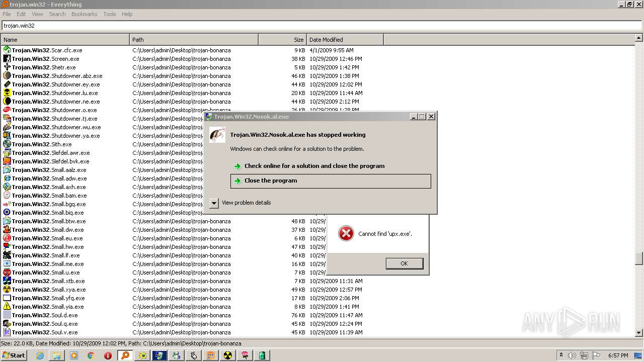Click the Action Center flag tray icon
Screen dimensions: 644x362
[596, 355]
